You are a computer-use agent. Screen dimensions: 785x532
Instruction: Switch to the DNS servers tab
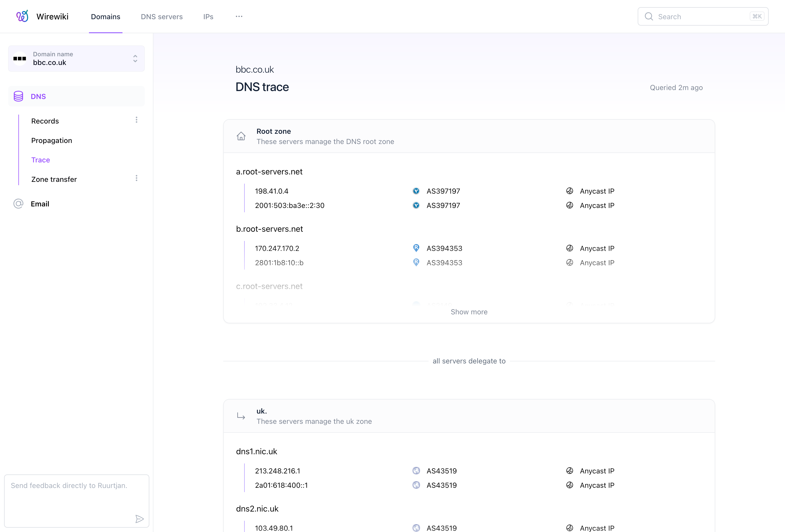pyautogui.click(x=161, y=17)
